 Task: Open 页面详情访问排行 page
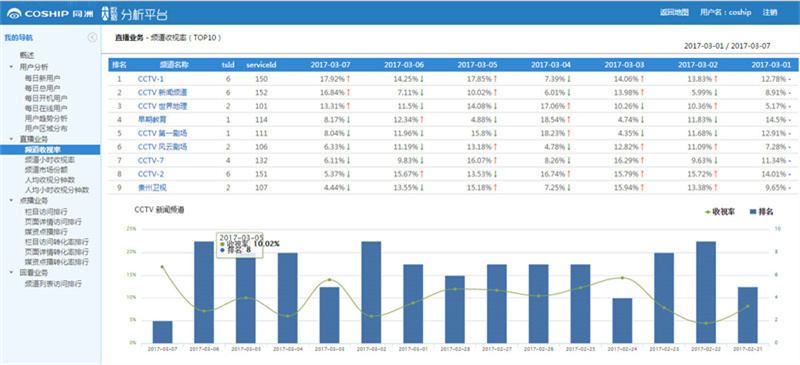pyautogui.click(x=53, y=222)
